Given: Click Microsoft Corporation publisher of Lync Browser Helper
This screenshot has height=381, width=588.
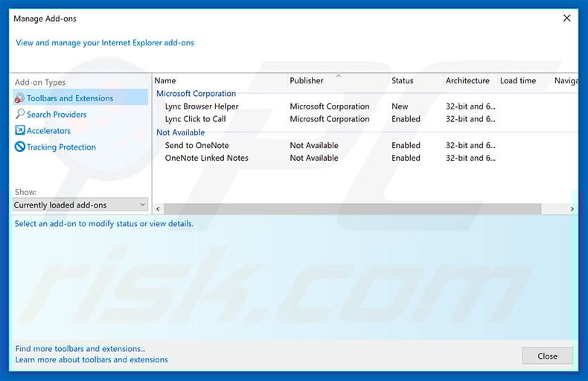Looking at the screenshot, I should [329, 106].
